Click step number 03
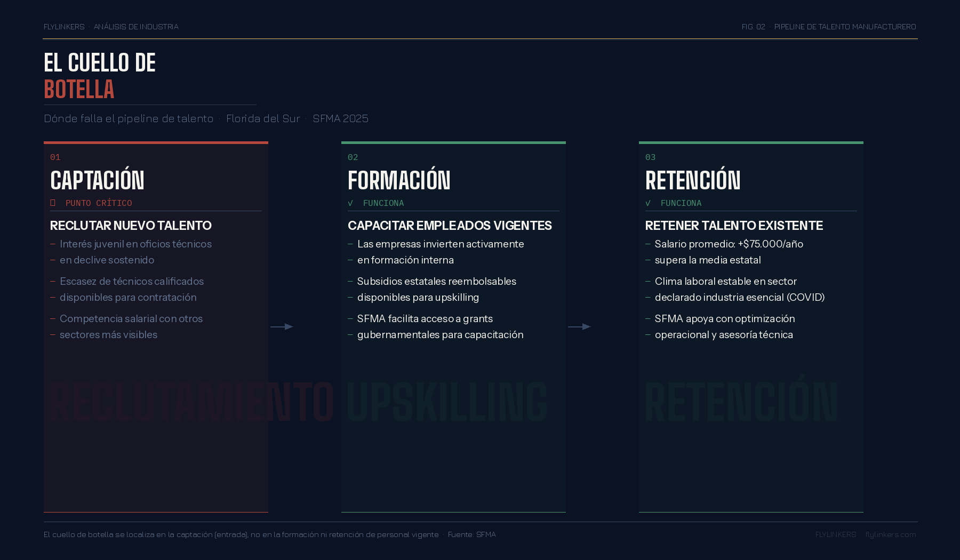 (x=651, y=157)
